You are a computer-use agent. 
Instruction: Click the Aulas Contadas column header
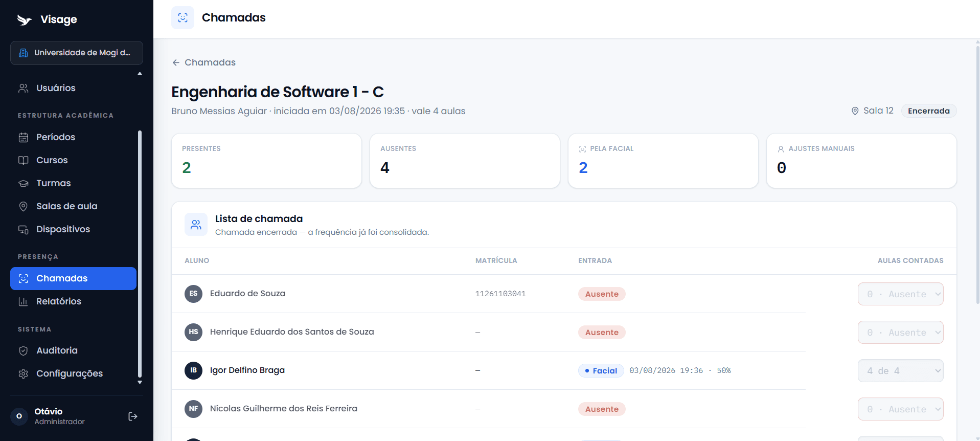910,261
